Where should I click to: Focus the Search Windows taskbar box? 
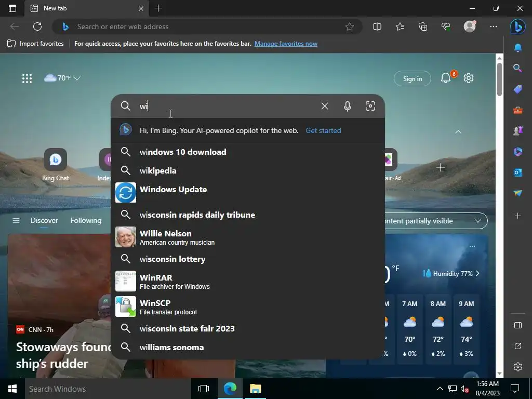click(x=109, y=389)
